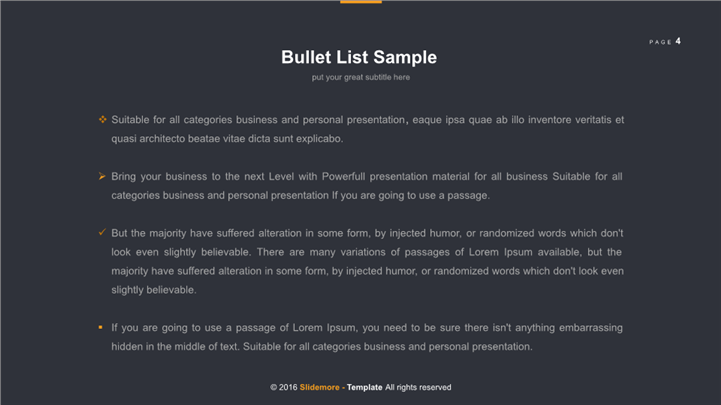Screen dimensions: 721x405
Task: Select the paragraph starting 'Suitable for all categories'
Action: coord(367,129)
